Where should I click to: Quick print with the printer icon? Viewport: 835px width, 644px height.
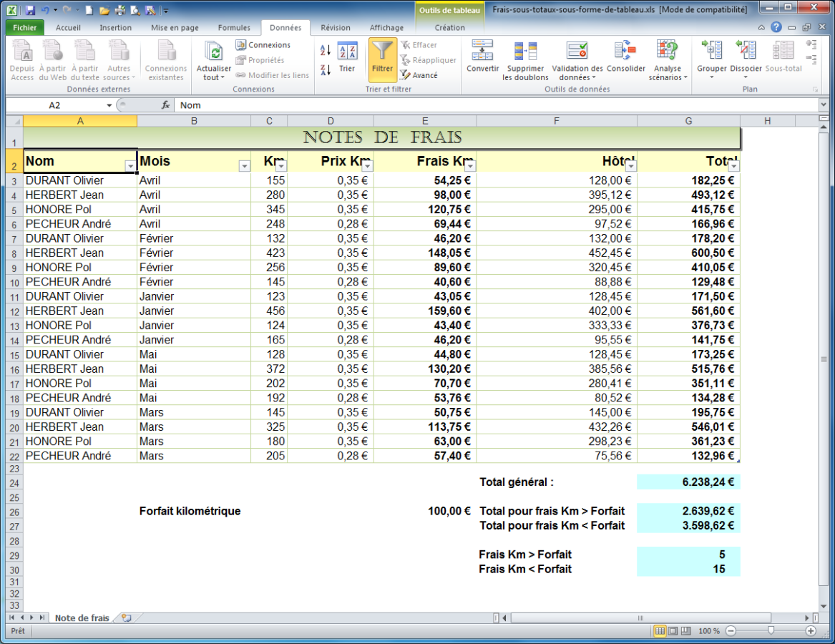click(120, 10)
